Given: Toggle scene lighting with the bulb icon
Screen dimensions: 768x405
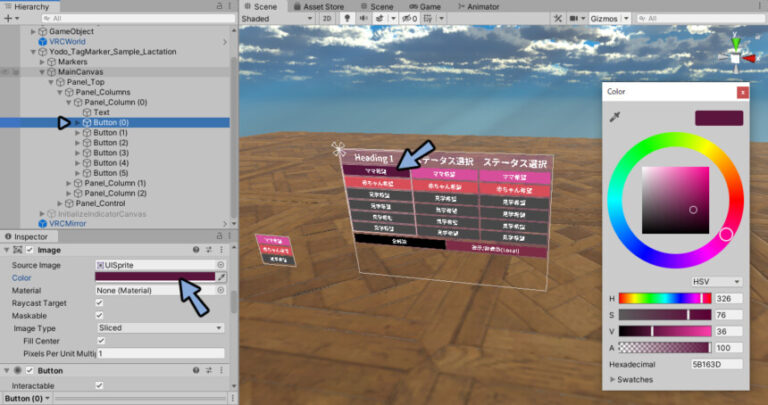Looking at the screenshot, I should (347, 19).
